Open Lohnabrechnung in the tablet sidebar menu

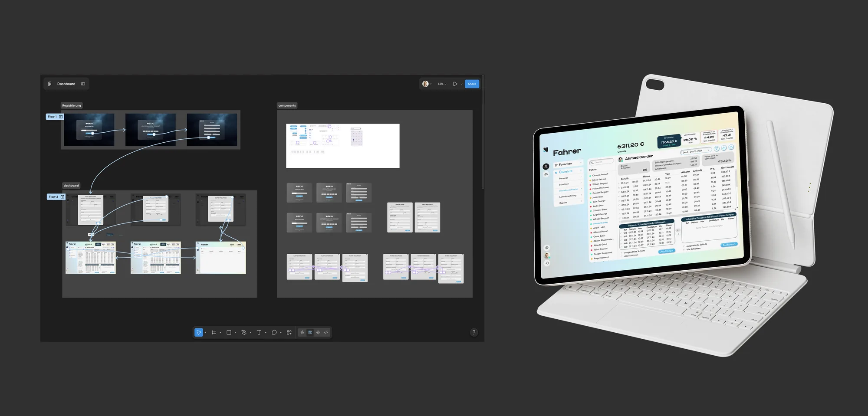coord(568,196)
